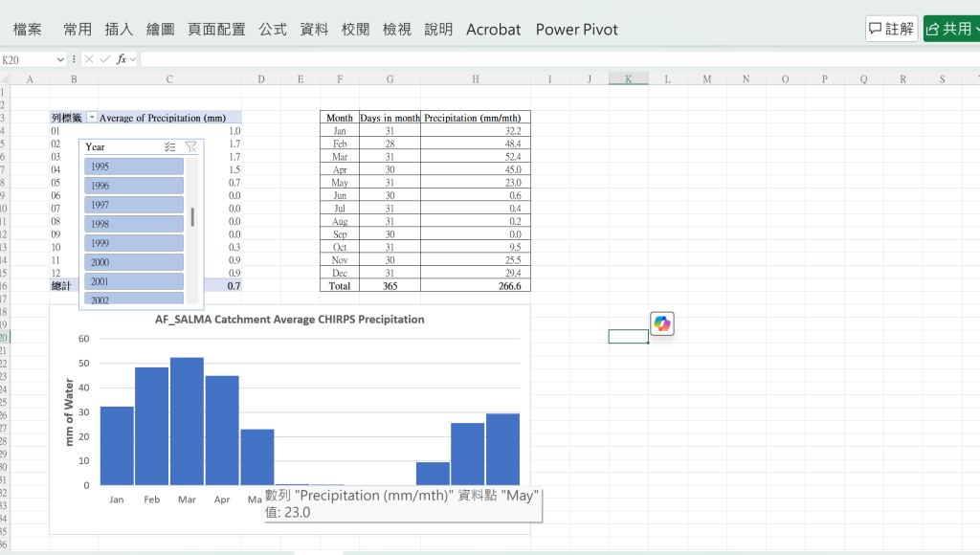Open the 公式 ribbon tab
This screenshot has width=980, height=555.
click(273, 30)
